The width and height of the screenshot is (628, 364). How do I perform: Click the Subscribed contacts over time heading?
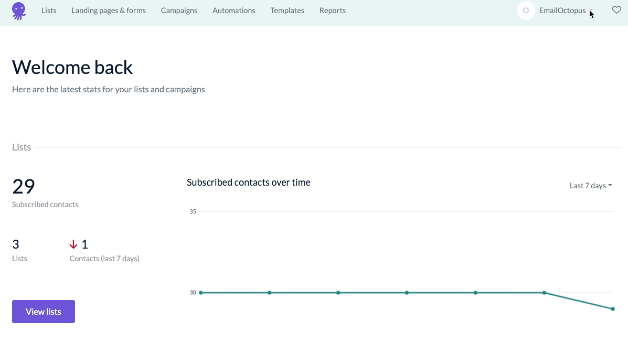248,182
